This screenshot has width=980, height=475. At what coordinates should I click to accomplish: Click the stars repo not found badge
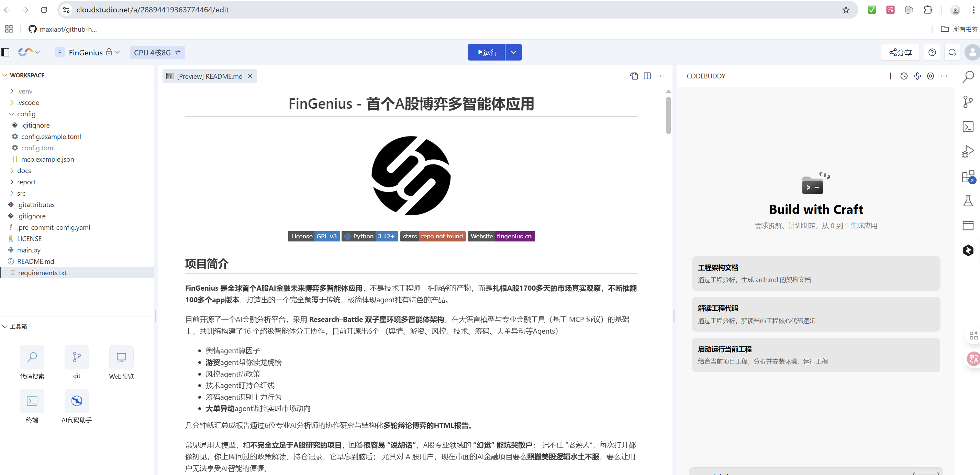433,236
